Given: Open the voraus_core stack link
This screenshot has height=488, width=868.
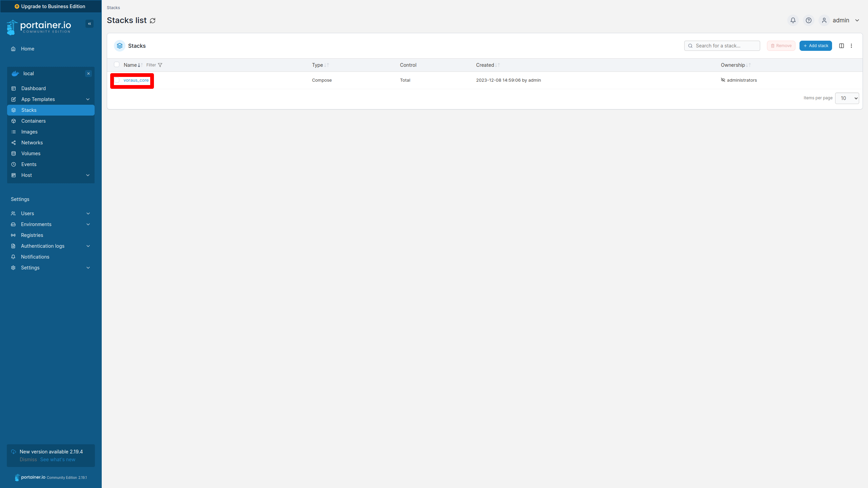Looking at the screenshot, I should point(136,80).
